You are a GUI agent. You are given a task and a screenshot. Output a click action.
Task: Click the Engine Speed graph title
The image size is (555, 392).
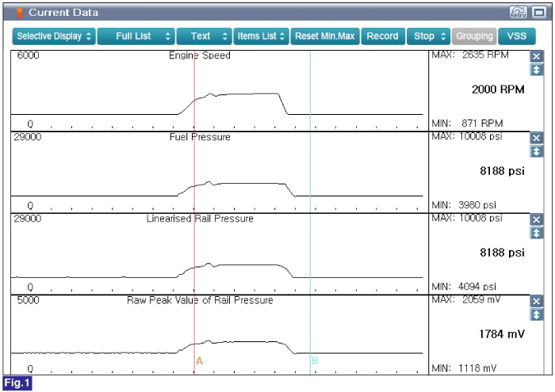[x=200, y=55]
